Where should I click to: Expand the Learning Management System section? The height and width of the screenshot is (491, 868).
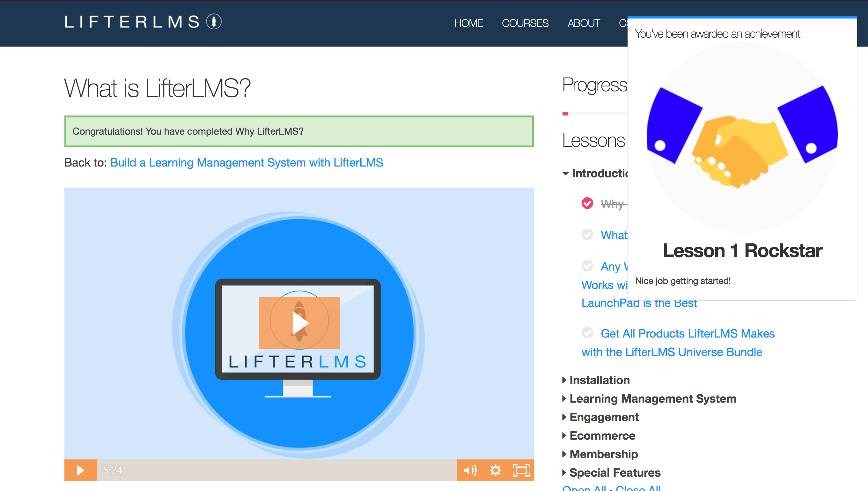(x=652, y=398)
